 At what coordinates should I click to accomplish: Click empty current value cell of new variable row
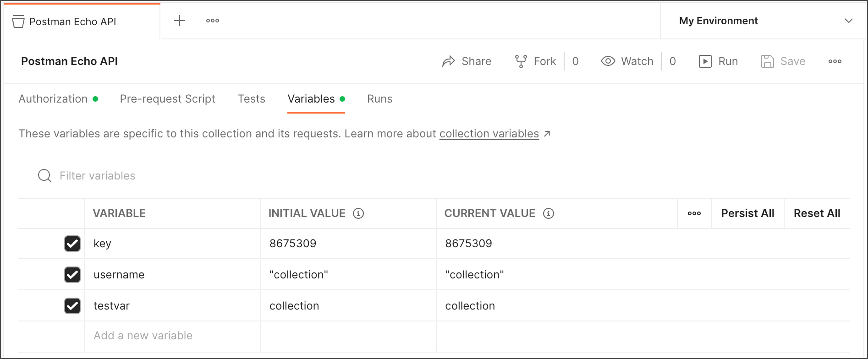pos(643,336)
